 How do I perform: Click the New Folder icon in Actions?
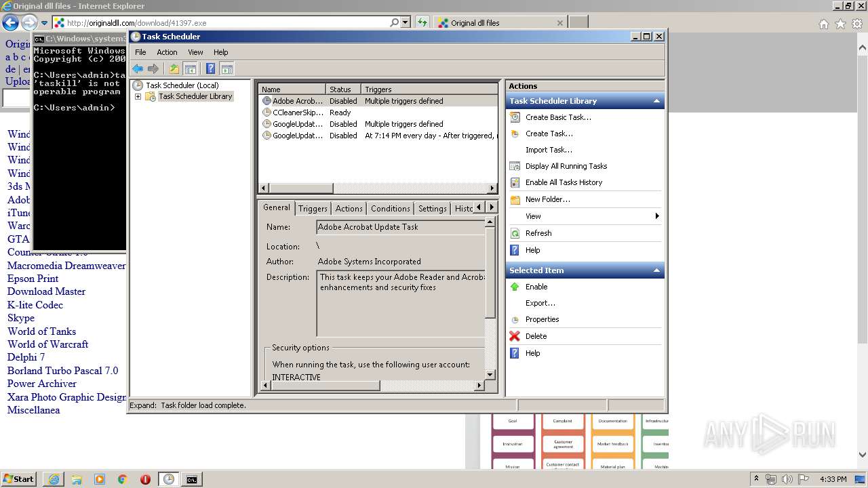(x=515, y=199)
